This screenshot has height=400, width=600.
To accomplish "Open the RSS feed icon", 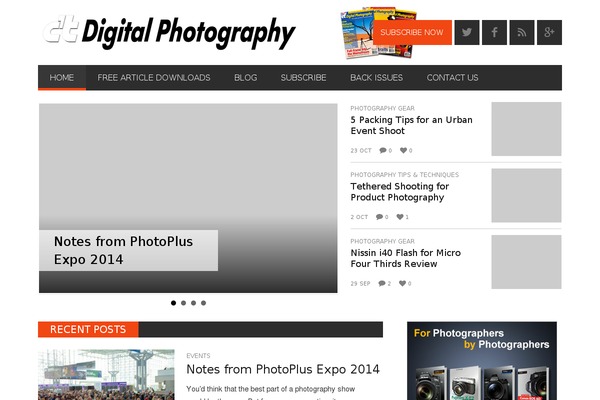I will (522, 33).
